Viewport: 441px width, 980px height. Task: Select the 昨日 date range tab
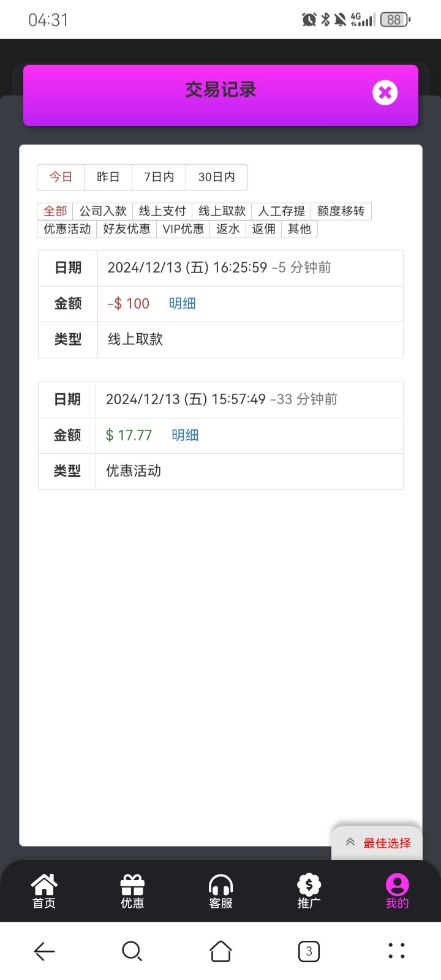point(108,177)
